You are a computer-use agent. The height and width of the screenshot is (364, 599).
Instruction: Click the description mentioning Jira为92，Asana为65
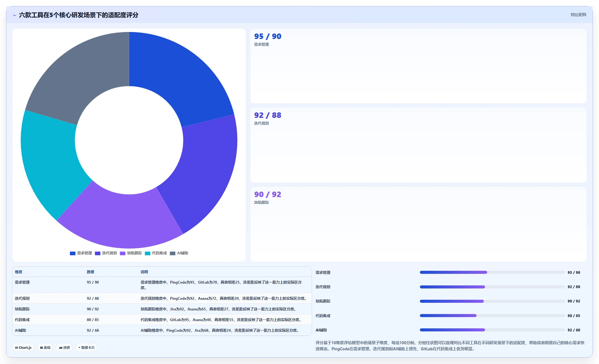[218, 309]
